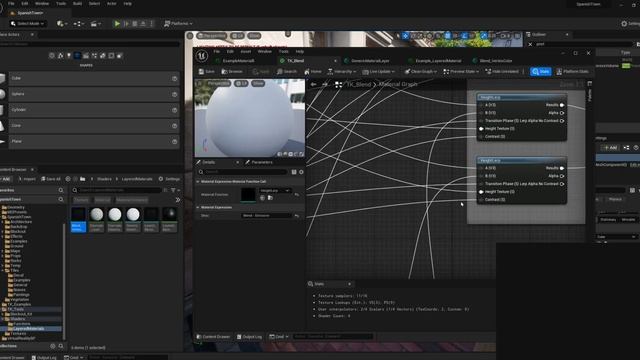The image size is (640, 360).
Task: Open the Material Function asset dropdown
Action: pos(275,191)
